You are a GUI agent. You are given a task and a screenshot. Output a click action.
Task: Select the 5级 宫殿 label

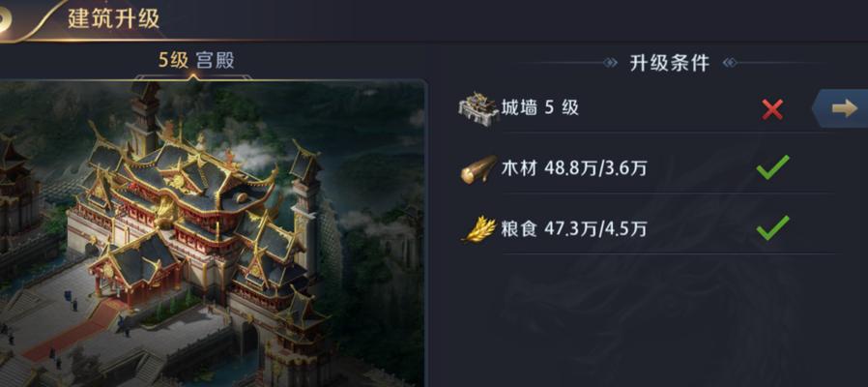[196, 60]
